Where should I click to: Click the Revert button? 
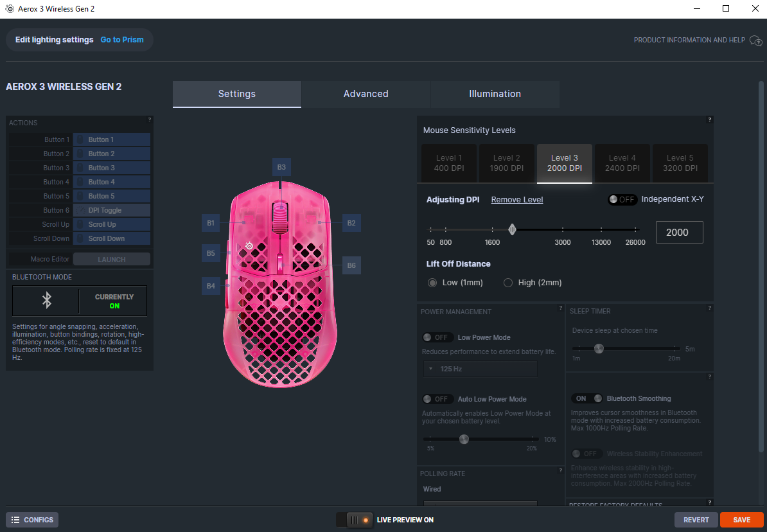coord(696,520)
